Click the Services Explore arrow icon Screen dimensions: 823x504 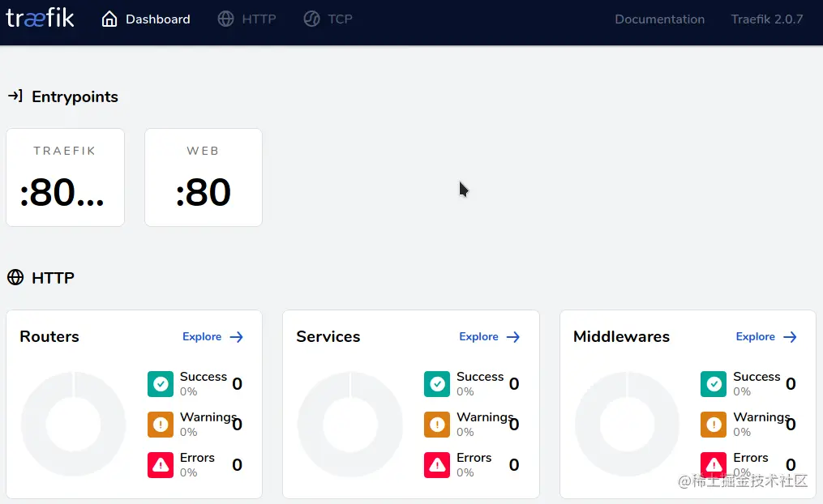(x=513, y=337)
